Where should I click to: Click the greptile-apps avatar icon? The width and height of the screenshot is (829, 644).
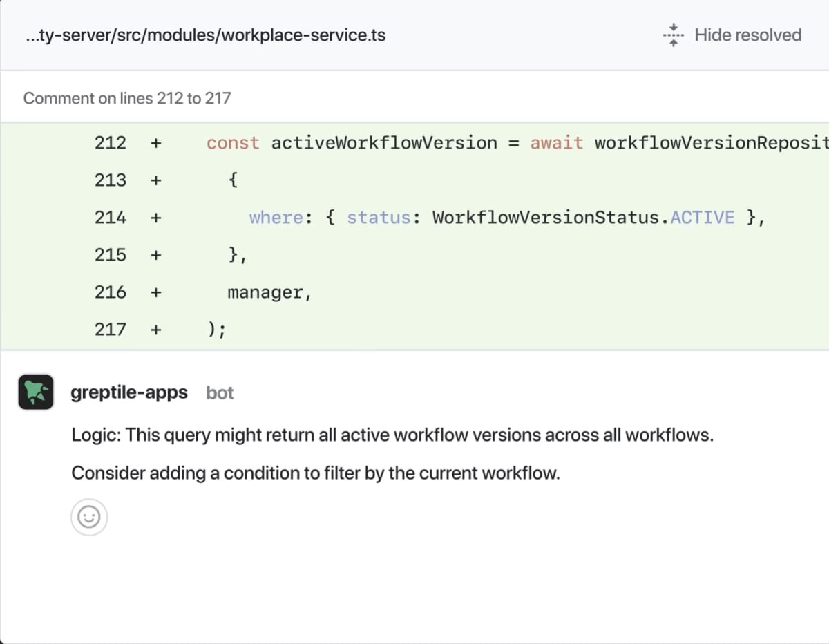[36, 392]
